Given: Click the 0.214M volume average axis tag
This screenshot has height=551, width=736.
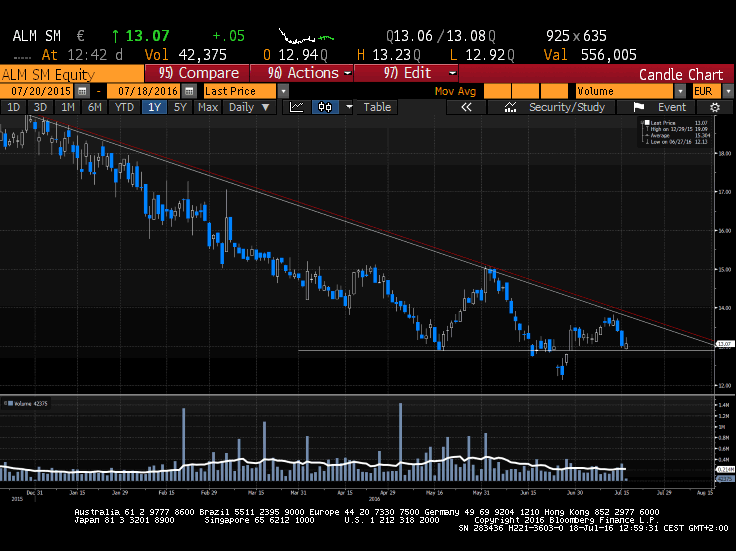Looking at the screenshot, I should (725, 469).
